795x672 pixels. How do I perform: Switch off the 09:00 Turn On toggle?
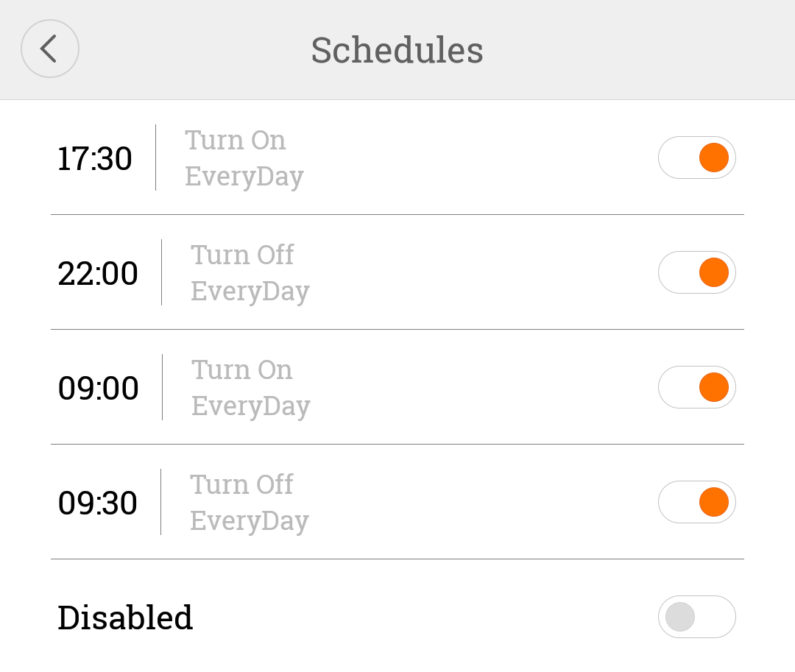coord(696,387)
